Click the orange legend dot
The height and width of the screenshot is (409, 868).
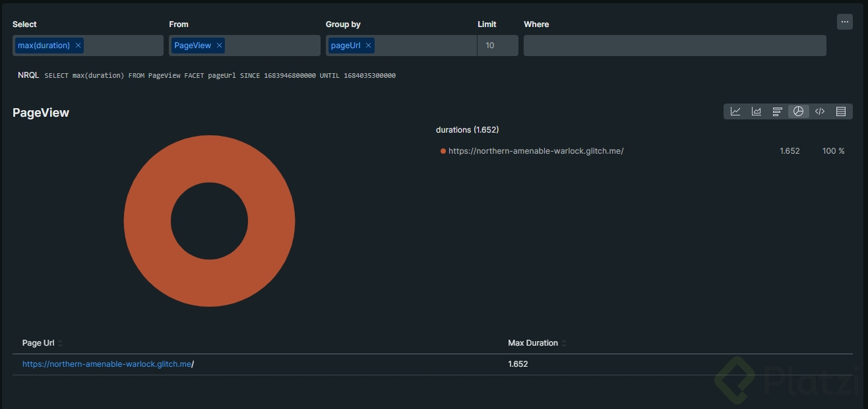[443, 151]
